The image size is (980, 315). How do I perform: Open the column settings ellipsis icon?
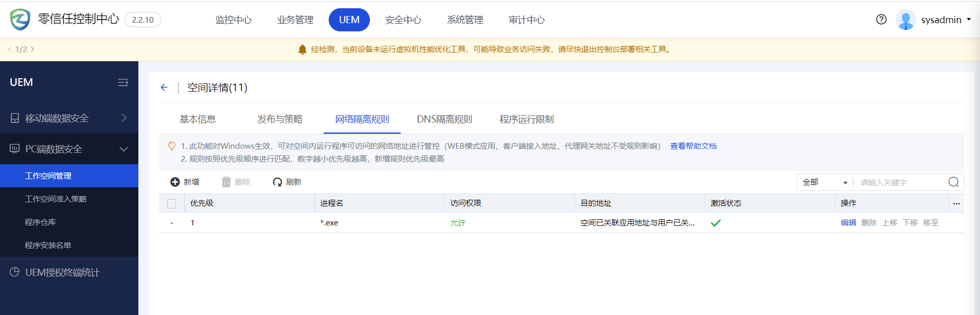(956, 203)
